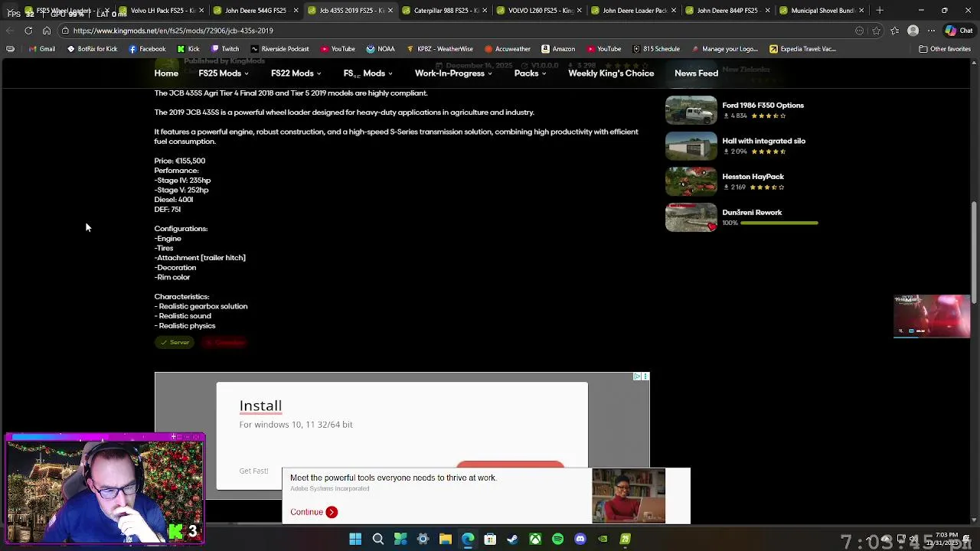Open Ford 1986 F350 Options mod link
The height and width of the screenshot is (551, 980).
click(x=763, y=106)
